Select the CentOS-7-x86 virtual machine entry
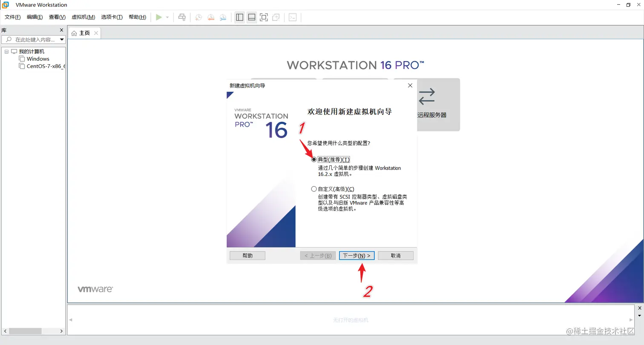The height and width of the screenshot is (345, 644). [x=46, y=66]
